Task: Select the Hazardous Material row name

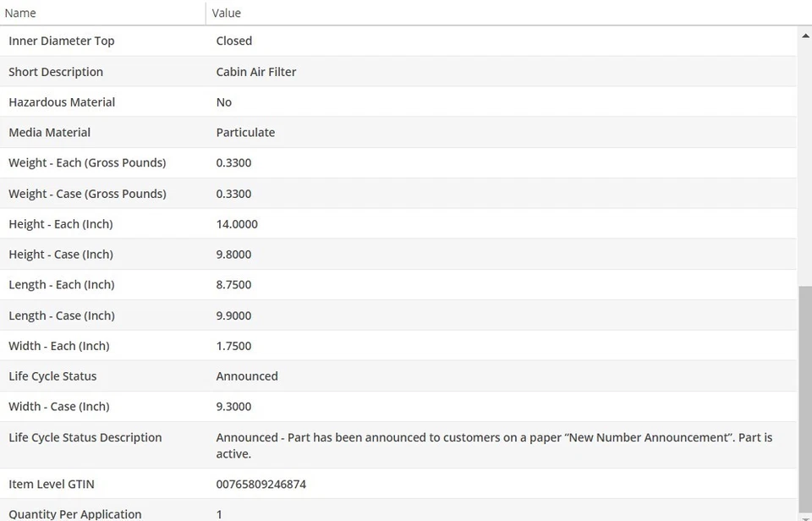Action: (x=62, y=102)
